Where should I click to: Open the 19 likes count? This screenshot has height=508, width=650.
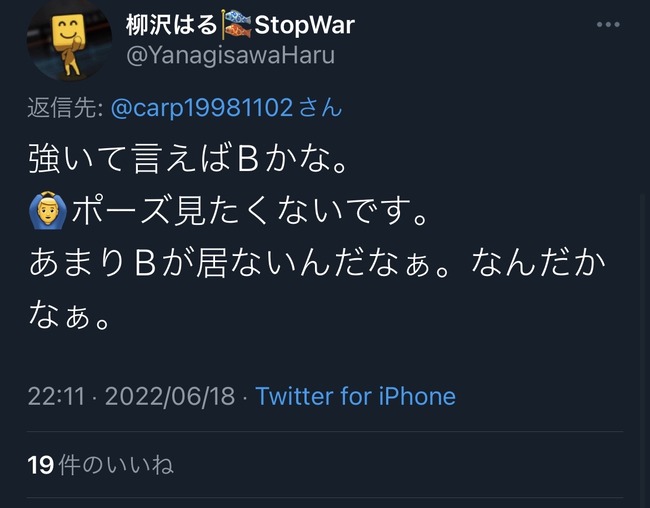pos(41,465)
